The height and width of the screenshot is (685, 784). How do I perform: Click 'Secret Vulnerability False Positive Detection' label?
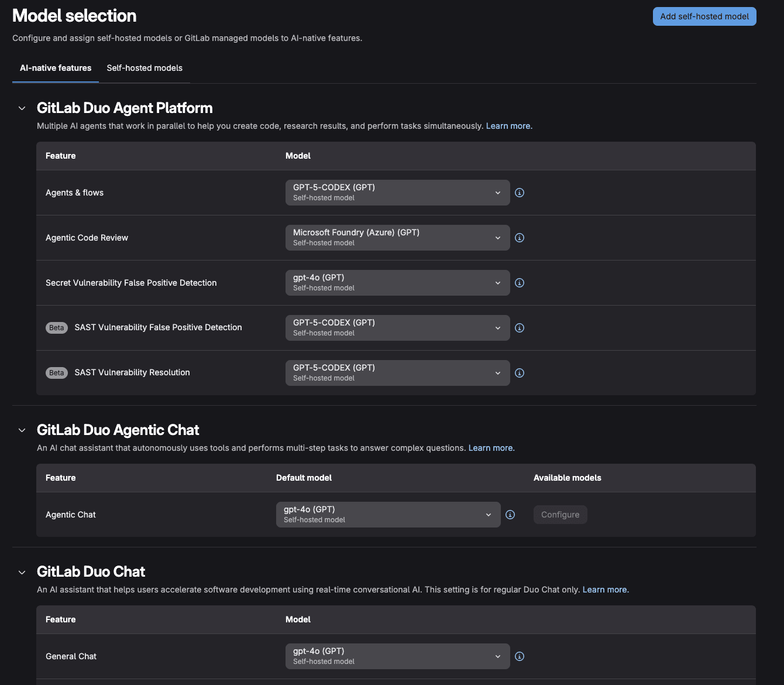tap(131, 283)
